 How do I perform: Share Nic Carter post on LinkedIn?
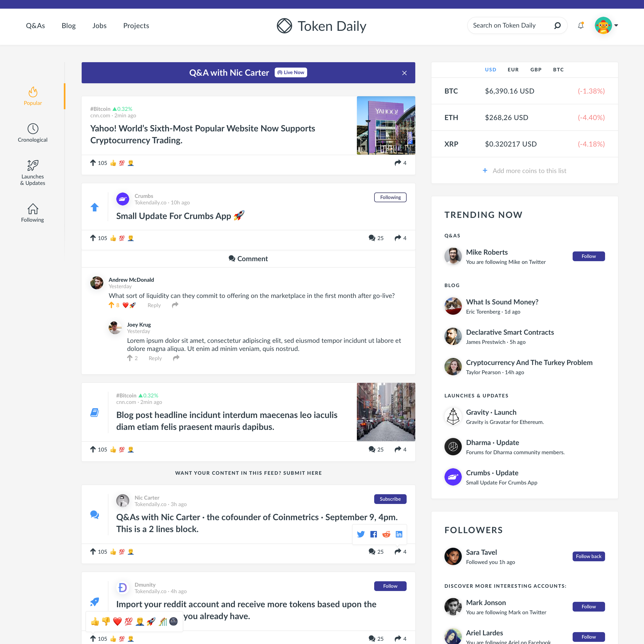click(x=399, y=534)
